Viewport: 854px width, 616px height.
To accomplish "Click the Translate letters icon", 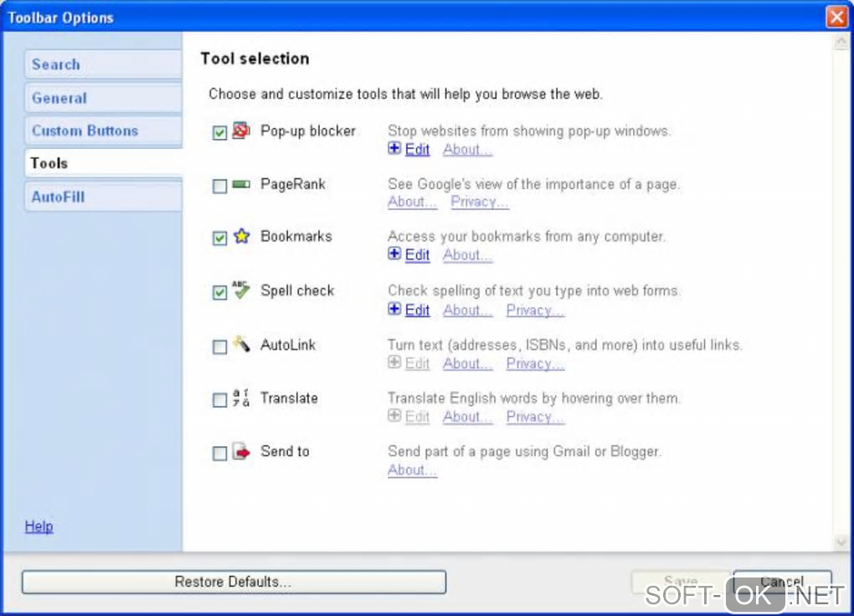I will [x=241, y=398].
